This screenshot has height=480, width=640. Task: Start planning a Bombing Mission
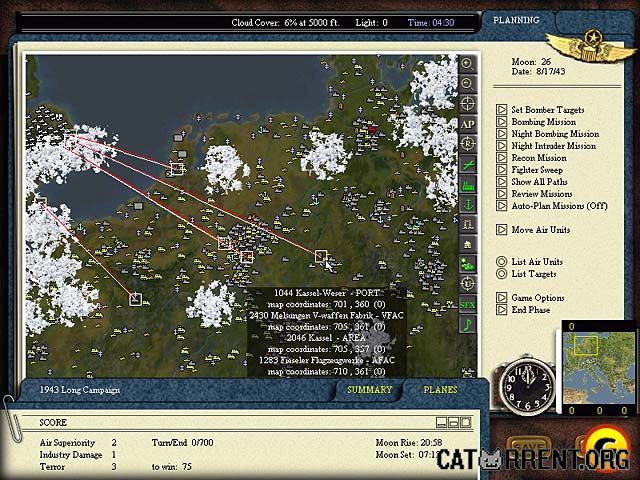(x=536, y=122)
